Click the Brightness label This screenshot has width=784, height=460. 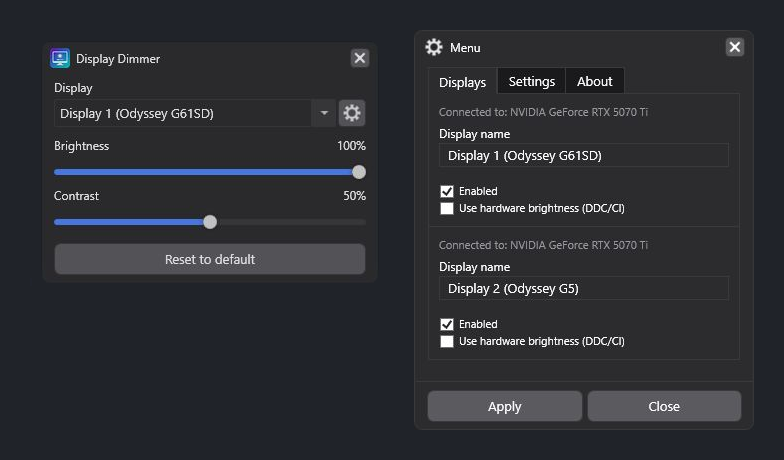[x=82, y=146]
